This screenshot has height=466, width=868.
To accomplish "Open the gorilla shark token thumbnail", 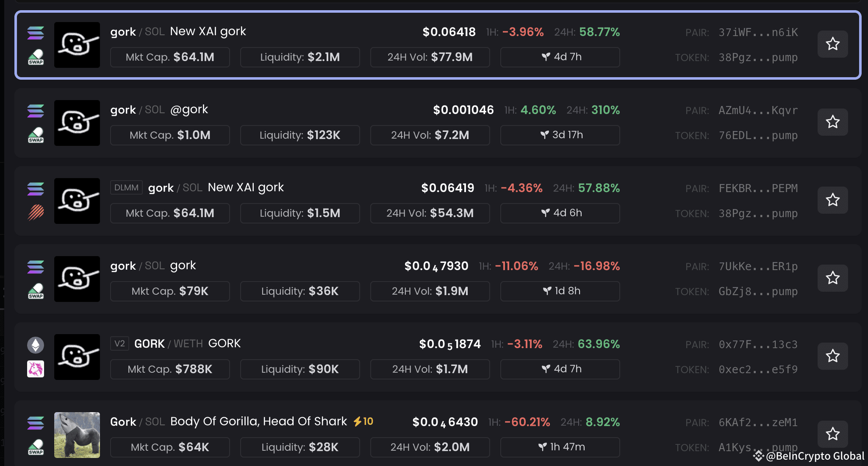I will coord(77,435).
